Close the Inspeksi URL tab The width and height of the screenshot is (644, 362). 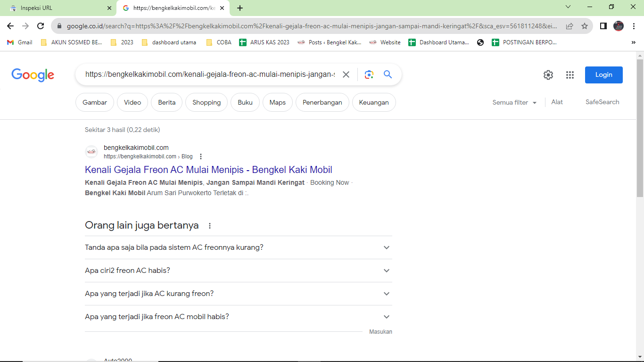109,8
